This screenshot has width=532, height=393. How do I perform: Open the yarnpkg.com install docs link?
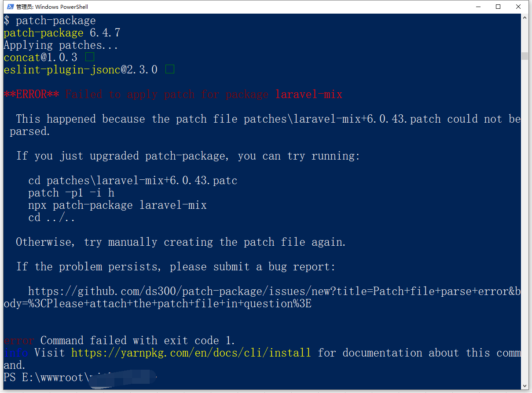[191, 353]
